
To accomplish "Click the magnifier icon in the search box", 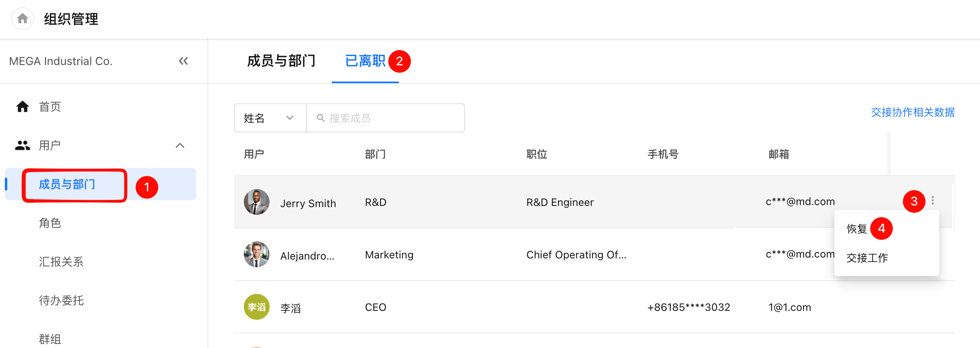I will point(321,118).
